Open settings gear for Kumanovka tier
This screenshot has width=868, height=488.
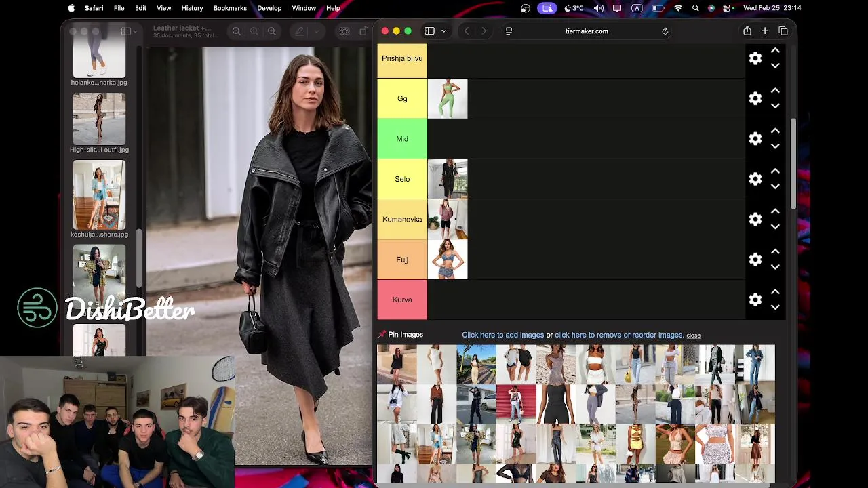point(755,219)
